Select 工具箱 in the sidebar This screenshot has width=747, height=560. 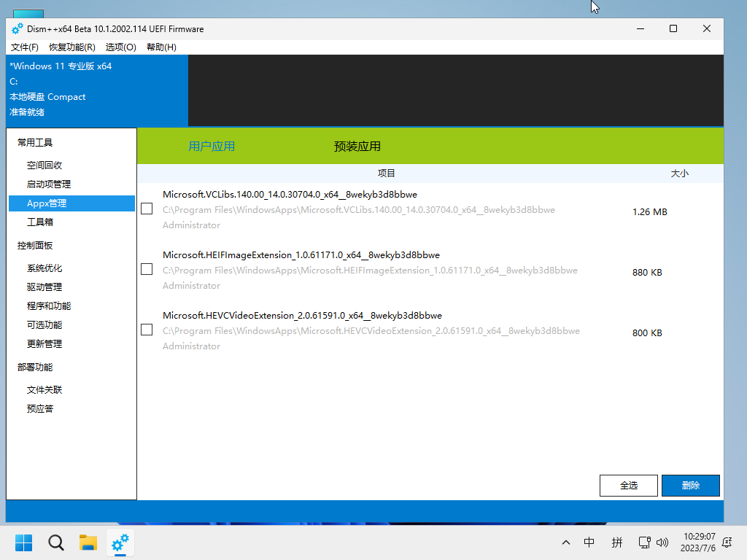pyautogui.click(x=71, y=222)
